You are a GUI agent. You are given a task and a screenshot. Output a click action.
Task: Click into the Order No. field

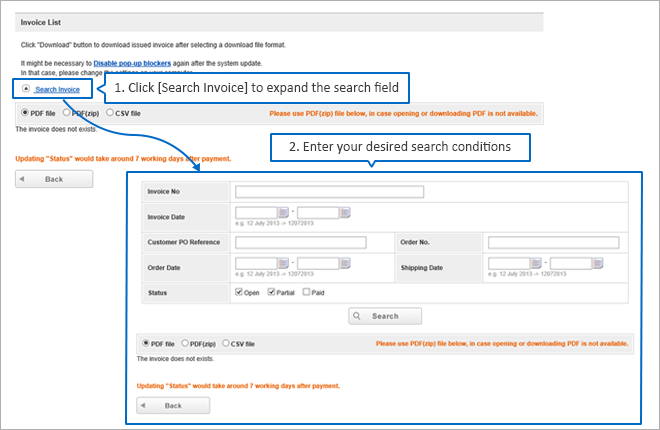click(x=554, y=242)
